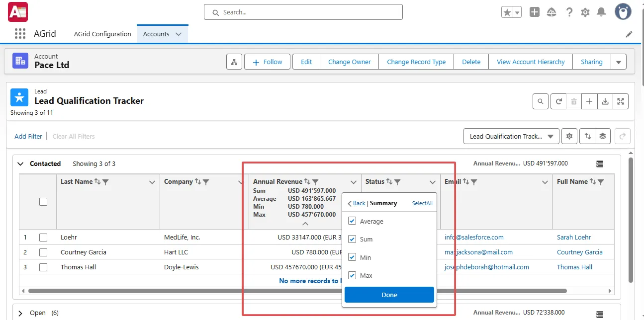Click the Done button
The image size is (644, 320).
(x=389, y=295)
